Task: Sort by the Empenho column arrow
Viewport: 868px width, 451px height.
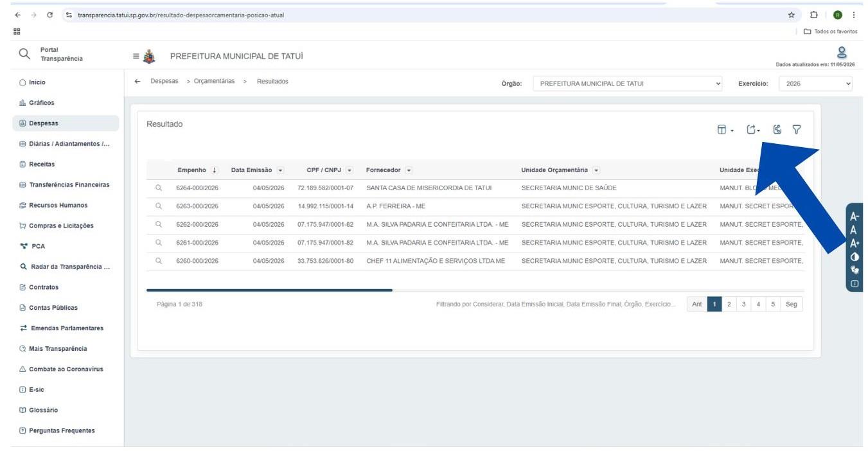Action: [215, 170]
